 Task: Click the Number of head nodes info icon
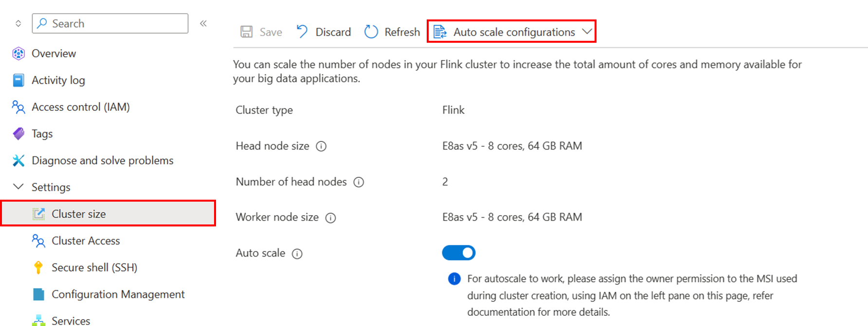[x=359, y=182]
